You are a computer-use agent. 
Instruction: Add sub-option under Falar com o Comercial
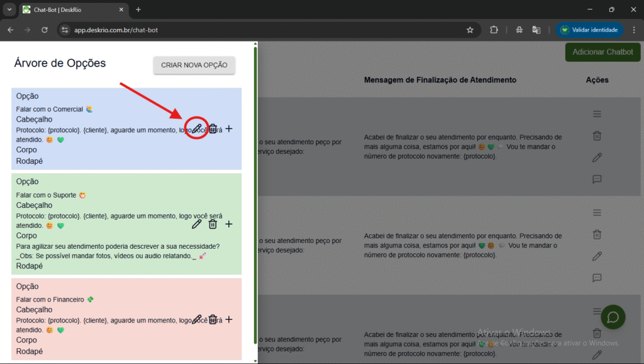pos(229,128)
